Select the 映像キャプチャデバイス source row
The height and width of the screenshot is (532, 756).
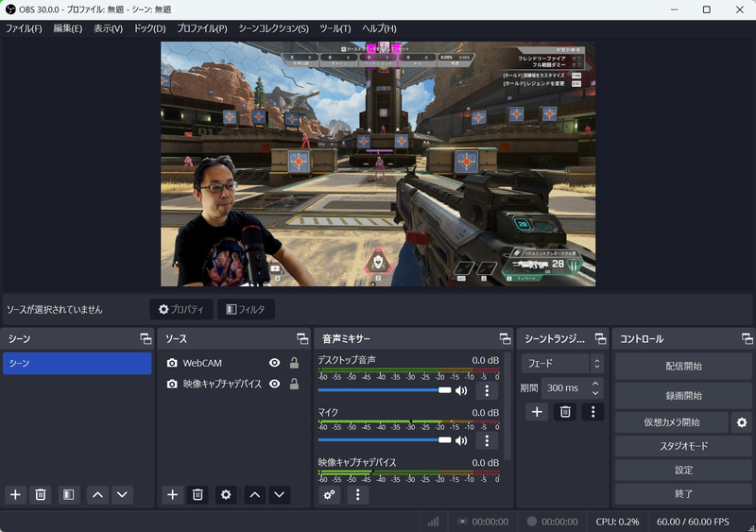(233, 384)
